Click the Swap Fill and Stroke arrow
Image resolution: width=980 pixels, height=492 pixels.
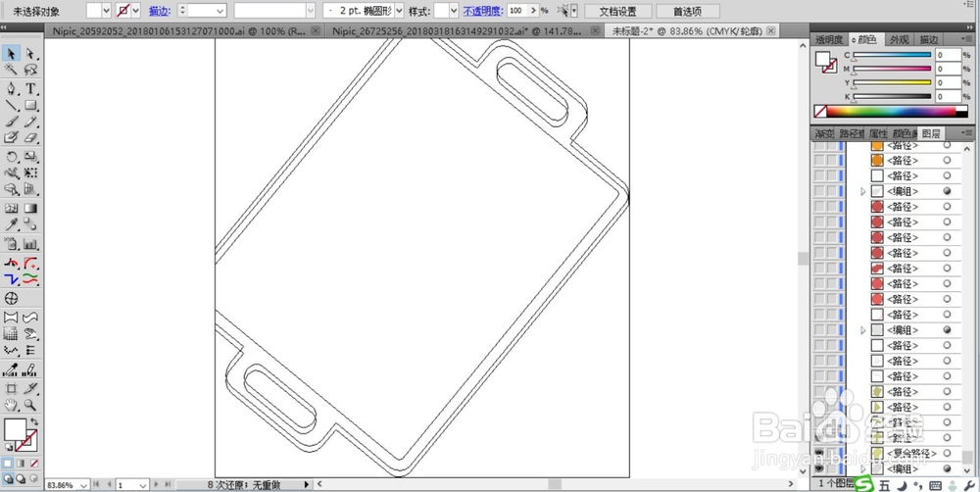coord(34,422)
